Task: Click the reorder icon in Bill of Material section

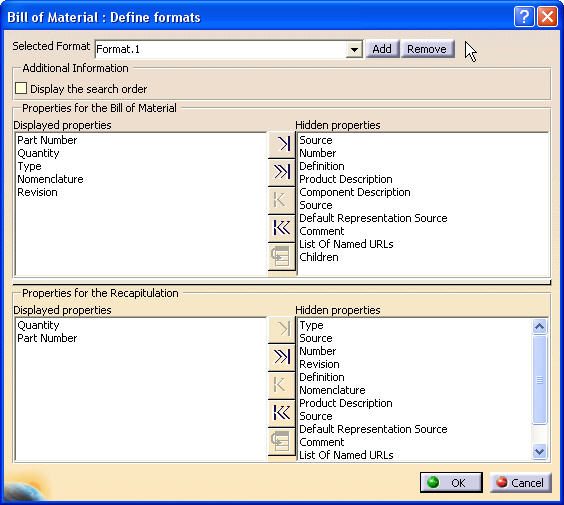Action: click(x=282, y=256)
